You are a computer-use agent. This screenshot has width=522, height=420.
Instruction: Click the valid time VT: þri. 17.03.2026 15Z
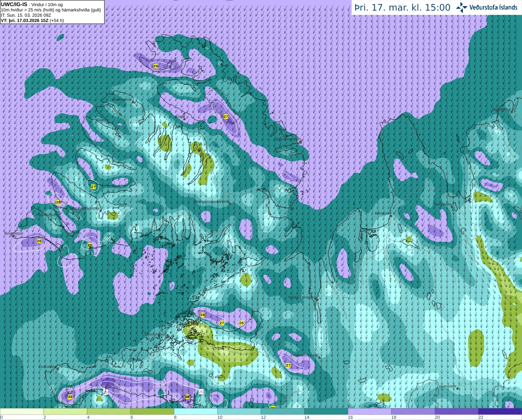[x=24, y=20]
